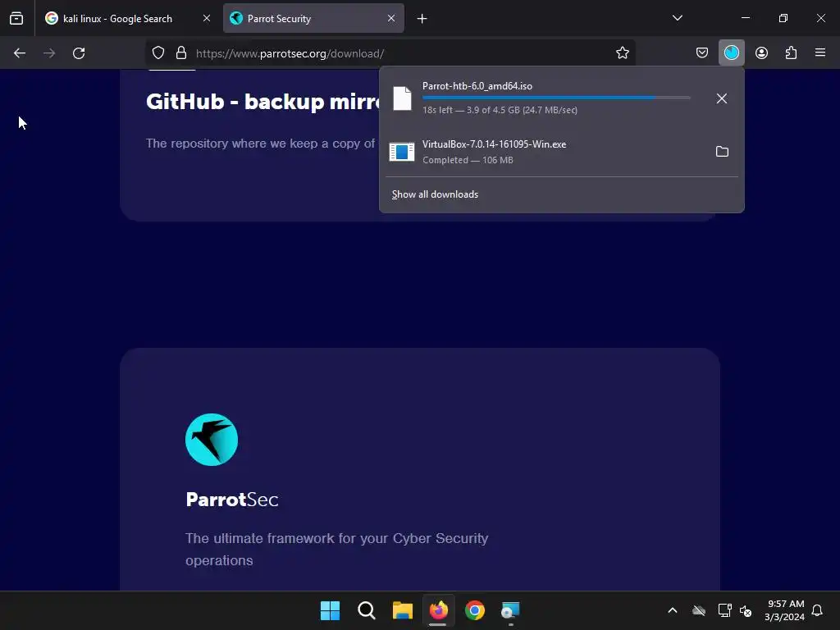The height and width of the screenshot is (630, 840).
Task: Cancel the Parrot-htb ISO download
Action: point(722,98)
